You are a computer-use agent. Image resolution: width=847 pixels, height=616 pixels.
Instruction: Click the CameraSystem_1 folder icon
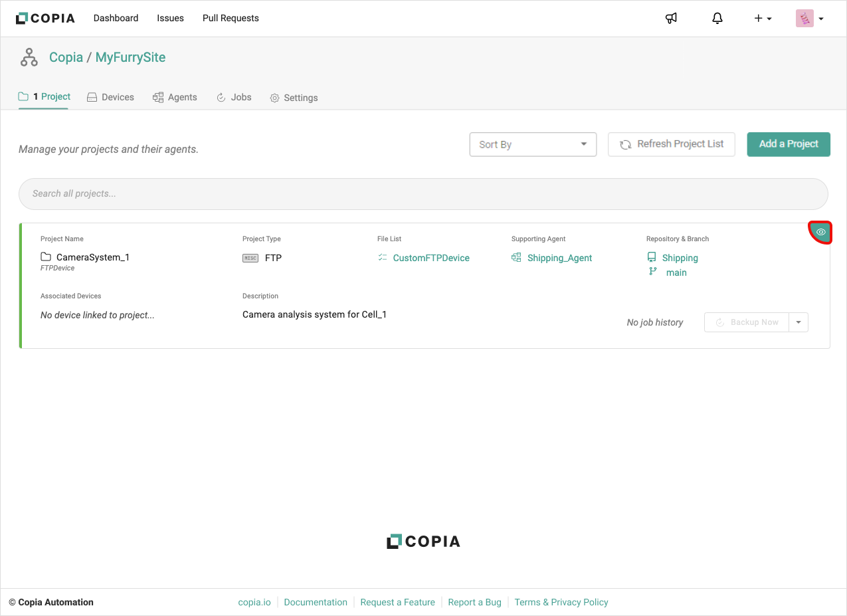(x=46, y=257)
